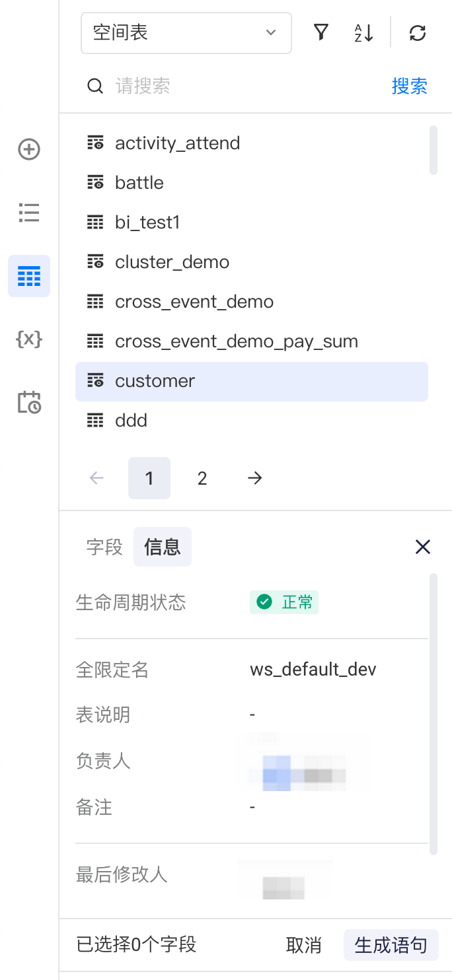Click the search magnifier icon
The width and height of the screenshot is (452, 980).
(x=96, y=86)
